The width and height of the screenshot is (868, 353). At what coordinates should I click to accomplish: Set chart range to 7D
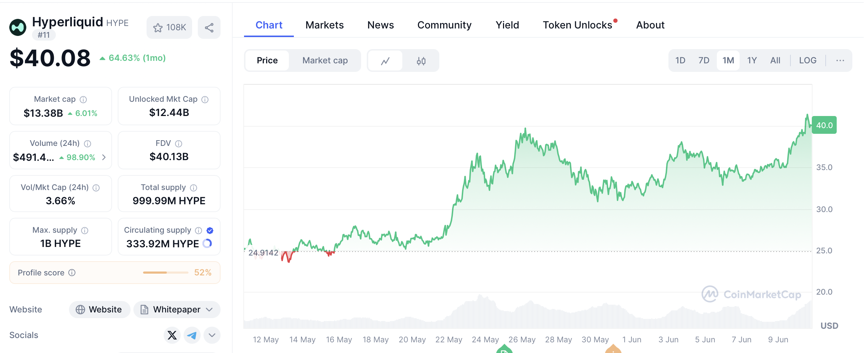[x=704, y=60]
